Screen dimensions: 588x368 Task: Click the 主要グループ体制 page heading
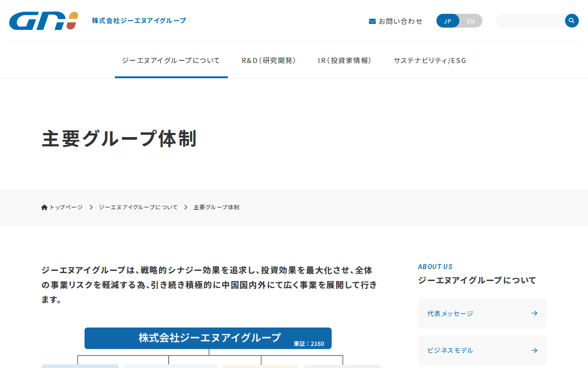pos(119,138)
